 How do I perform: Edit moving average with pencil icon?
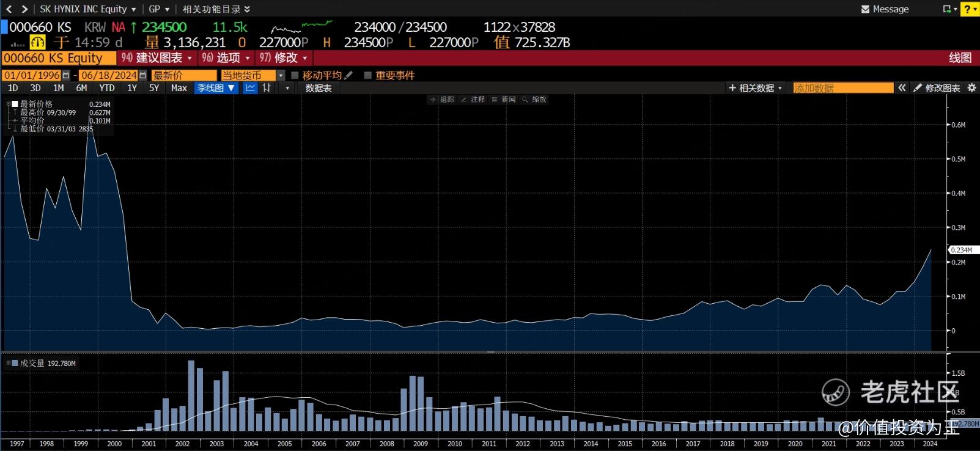(348, 75)
